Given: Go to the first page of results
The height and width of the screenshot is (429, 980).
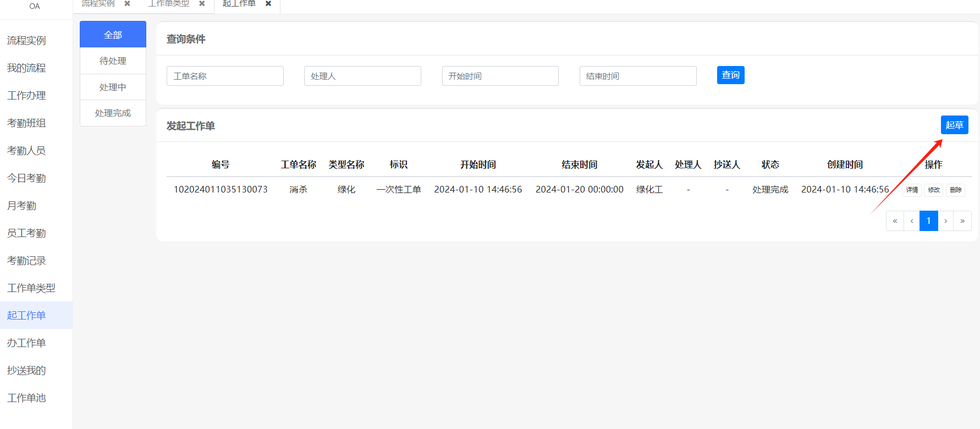Looking at the screenshot, I should click(895, 221).
